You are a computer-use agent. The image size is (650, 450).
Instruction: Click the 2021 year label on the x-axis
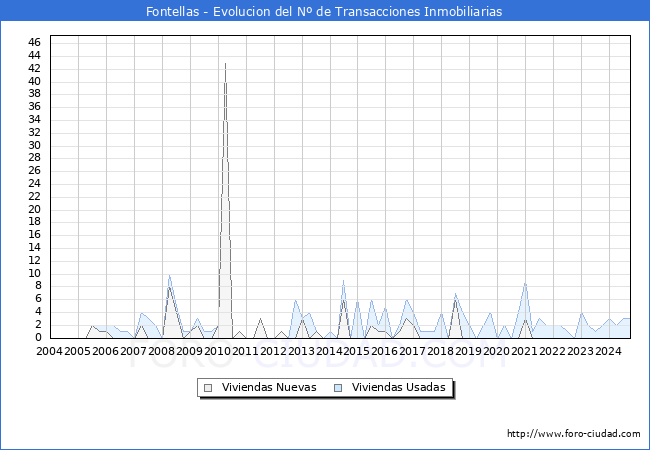click(x=525, y=351)
